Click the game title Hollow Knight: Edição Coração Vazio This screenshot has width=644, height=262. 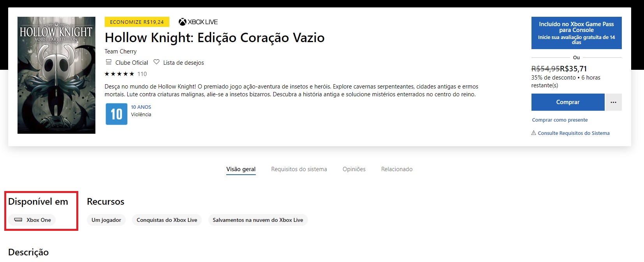point(215,38)
